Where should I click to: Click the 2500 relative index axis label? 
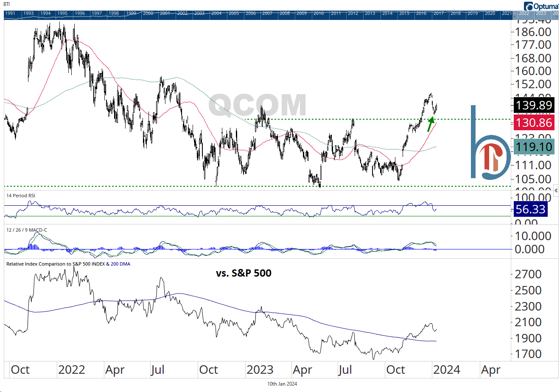tap(528, 290)
